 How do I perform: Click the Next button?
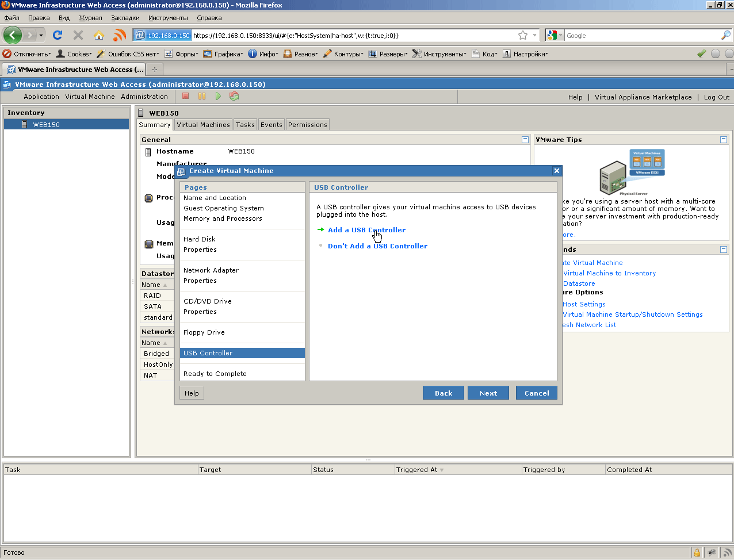point(488,393)
